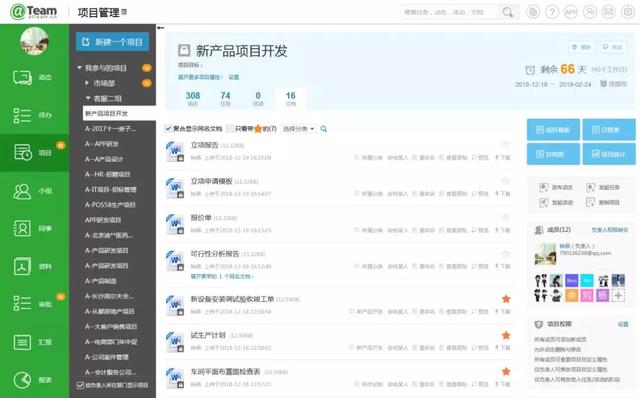The height and width of the screenshot is (398, 640).
Task: Expand more project attributes link
Action: click(x=200, y=77)
